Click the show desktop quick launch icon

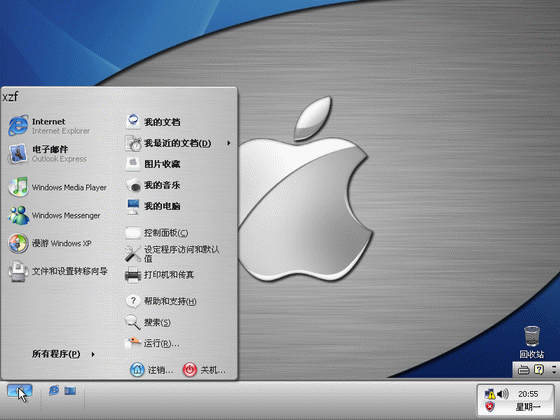tap(70, 390)
